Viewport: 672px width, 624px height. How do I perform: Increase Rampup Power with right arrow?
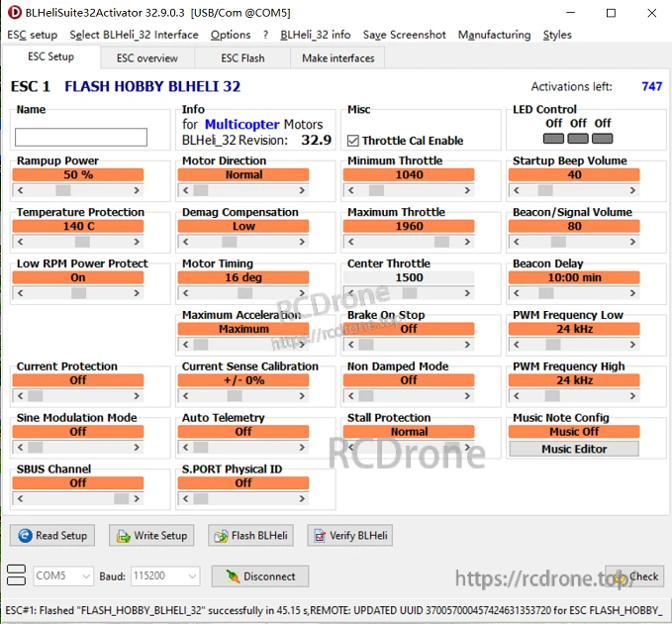pos(137,190)
